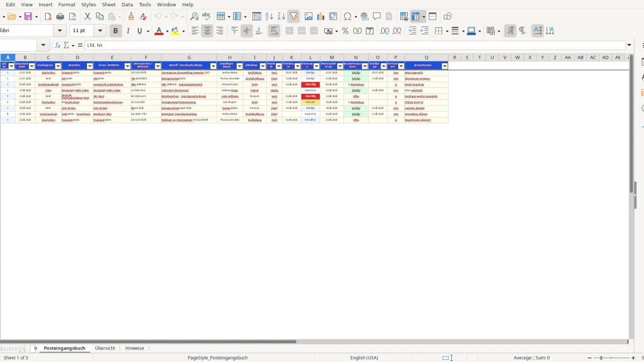Viewport: 644px width, 362px height.
Task: Toggle Center Horizontally alignment
Action: click(x=207, y=31)
